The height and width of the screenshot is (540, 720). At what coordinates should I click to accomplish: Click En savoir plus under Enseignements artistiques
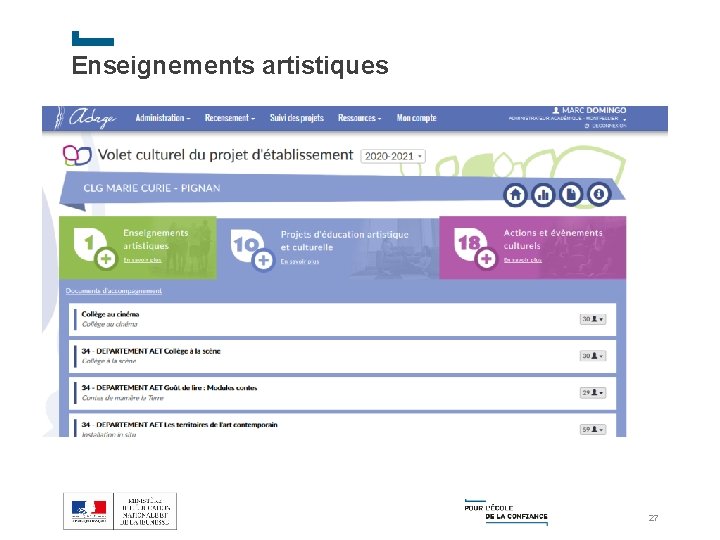click(142, 260)
